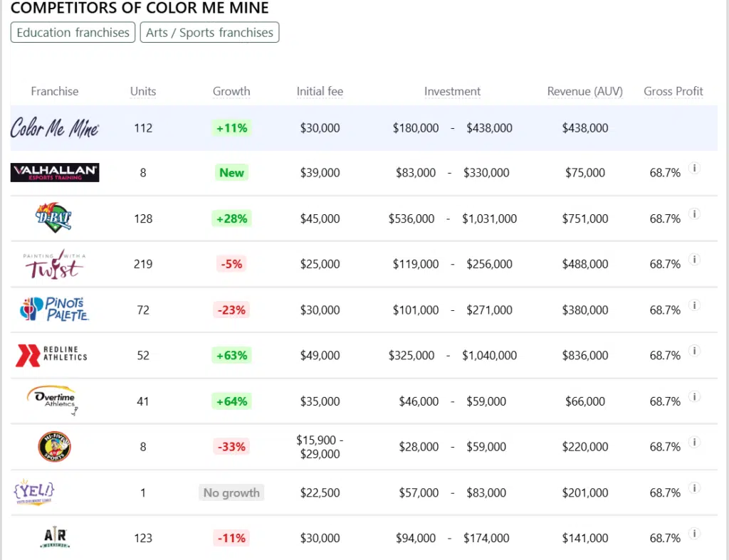
Task: Click info icon in AR Workshop row
Action: pos(696,534)
